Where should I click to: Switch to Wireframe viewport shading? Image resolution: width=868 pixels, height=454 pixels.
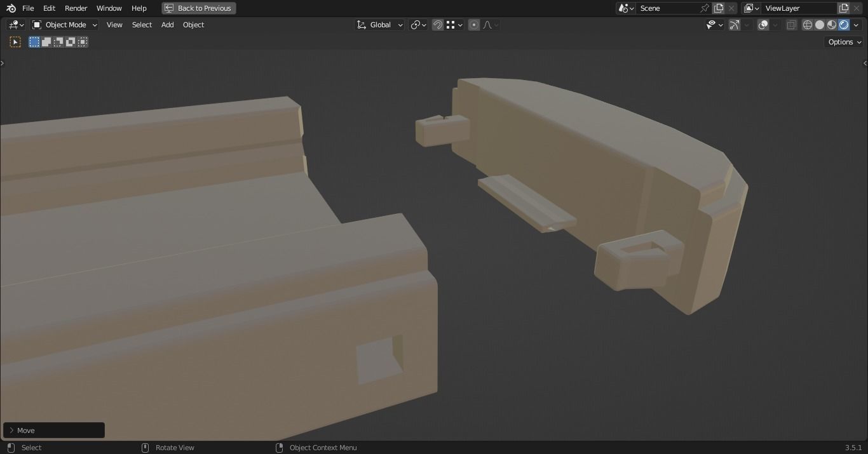[x=808, y=25]
